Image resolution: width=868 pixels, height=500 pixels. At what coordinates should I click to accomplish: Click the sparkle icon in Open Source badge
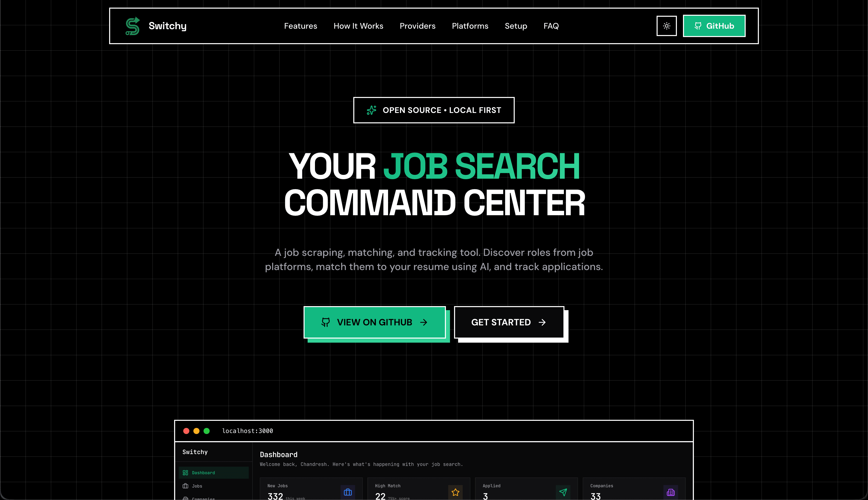coord(372,110)
